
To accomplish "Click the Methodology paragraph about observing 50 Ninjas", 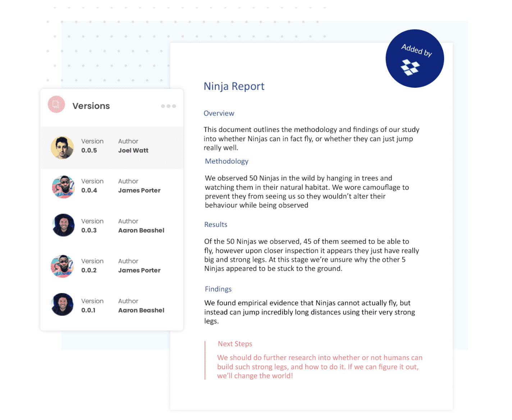I will [307, 192].
